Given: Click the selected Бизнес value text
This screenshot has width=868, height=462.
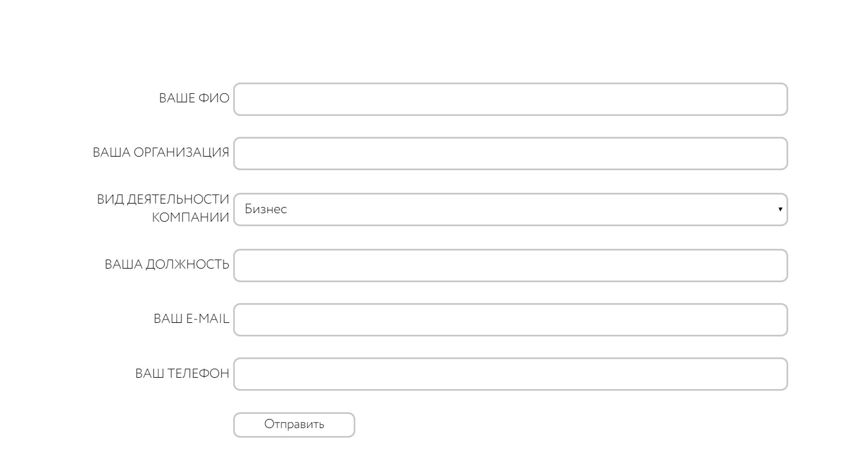Looking at the screenshot, I should pyautogui.click(x=266, y=209).
